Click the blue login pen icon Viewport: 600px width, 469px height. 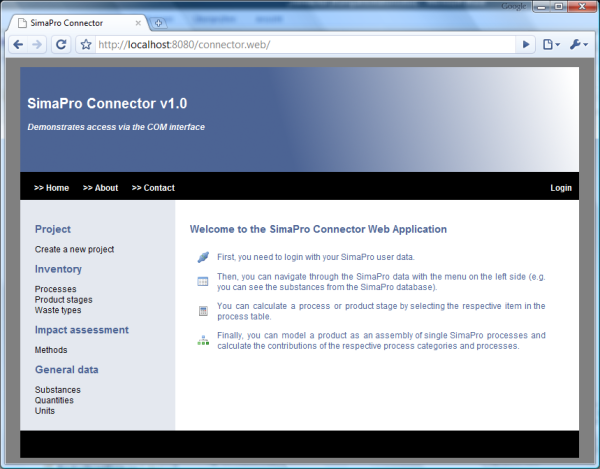point(203,258)
